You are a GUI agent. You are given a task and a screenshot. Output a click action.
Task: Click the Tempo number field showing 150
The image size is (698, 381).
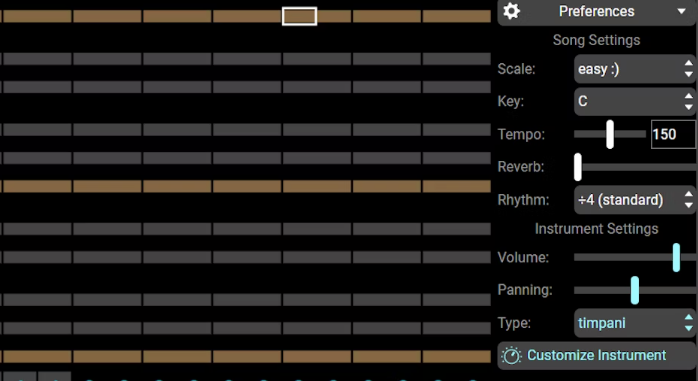[x=673, y=134]
